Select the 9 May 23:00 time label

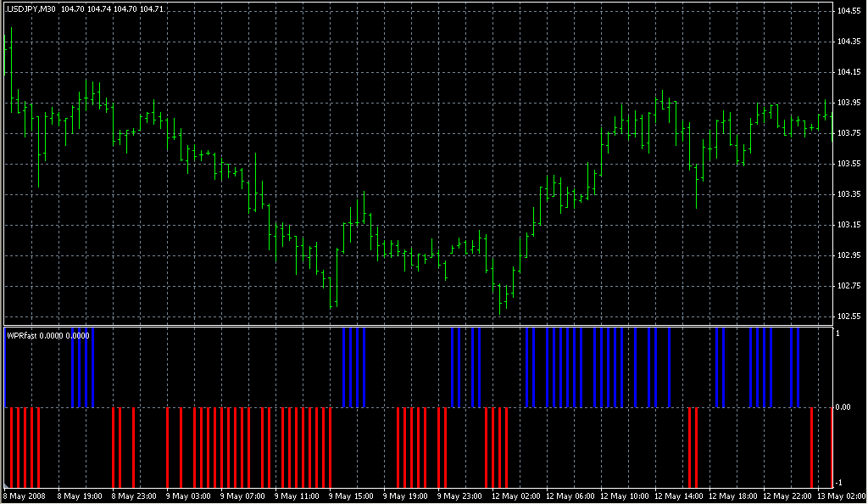[459, 496]
